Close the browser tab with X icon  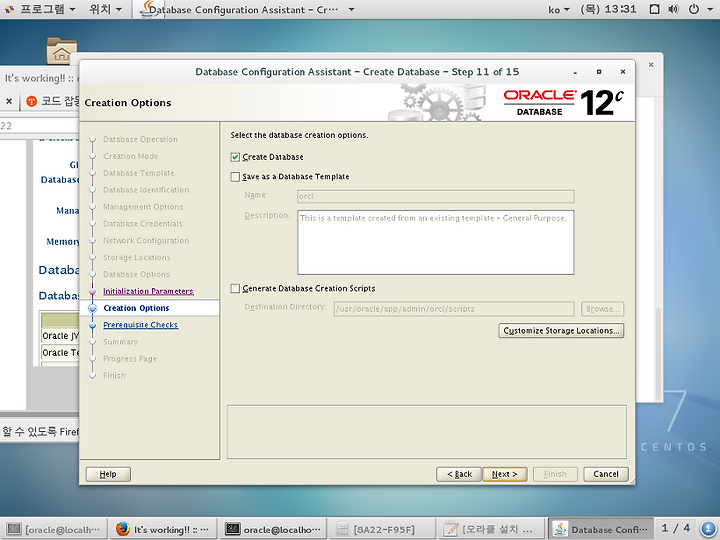click(x=9, y=101)
